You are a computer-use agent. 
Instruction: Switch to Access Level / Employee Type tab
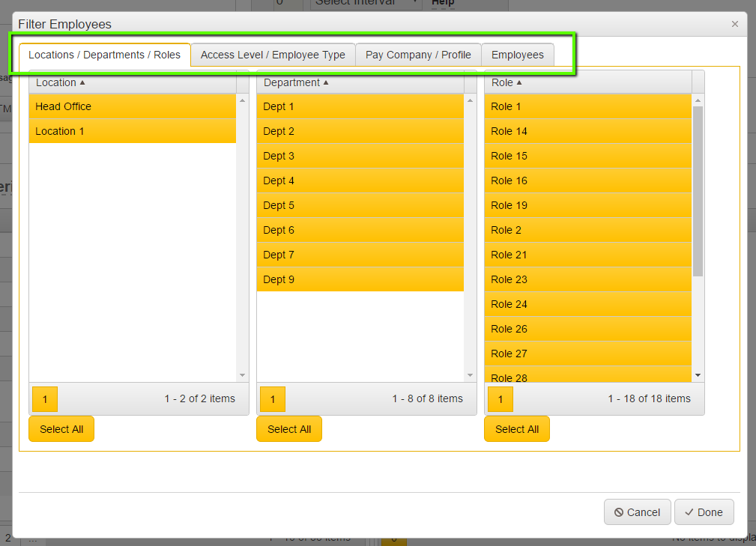pyautogui.click(x=273, y=55)
